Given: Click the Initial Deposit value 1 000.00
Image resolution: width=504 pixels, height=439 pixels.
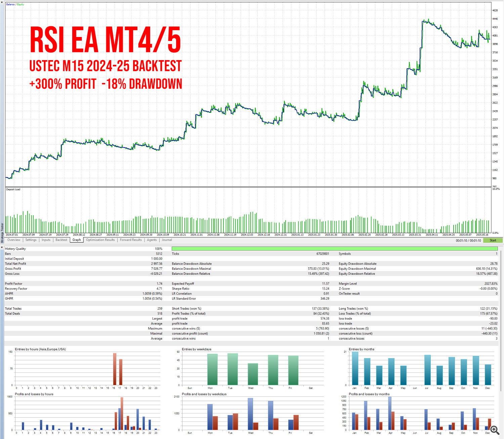Looking at the screenshot, I should 157,259.
